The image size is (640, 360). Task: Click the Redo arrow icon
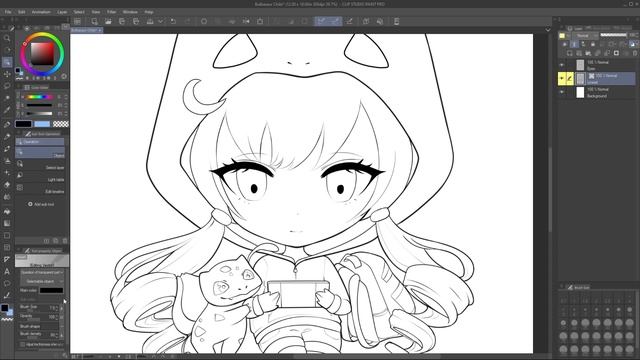click(187, 21)
